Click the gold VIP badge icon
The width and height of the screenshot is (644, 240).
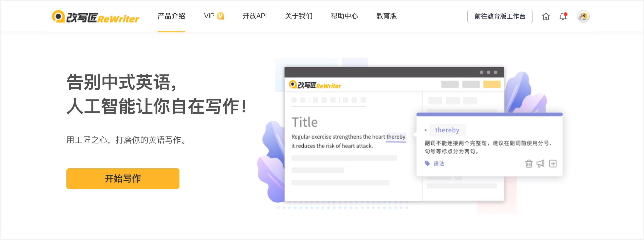[x=220, y=16]
